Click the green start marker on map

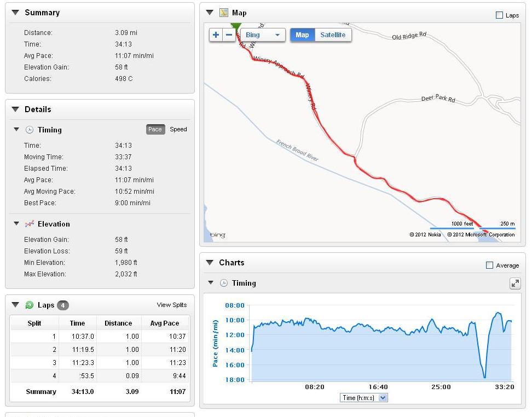(236, 27)
